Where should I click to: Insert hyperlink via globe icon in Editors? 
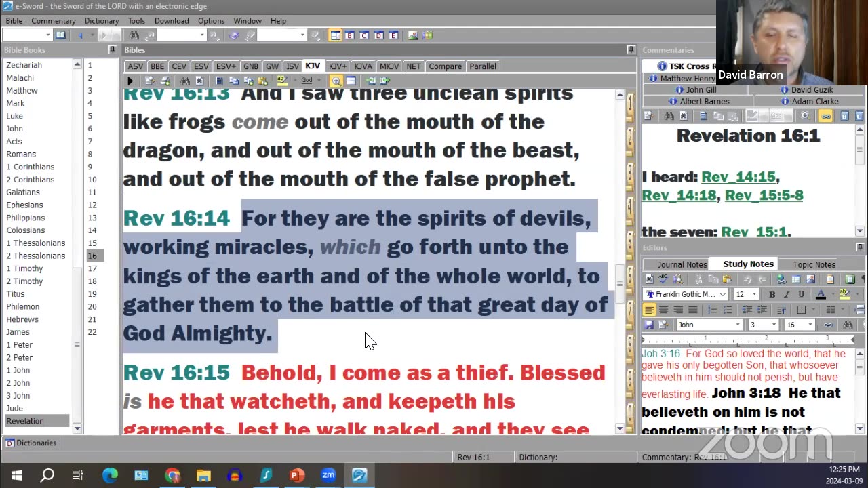[781, 279]
